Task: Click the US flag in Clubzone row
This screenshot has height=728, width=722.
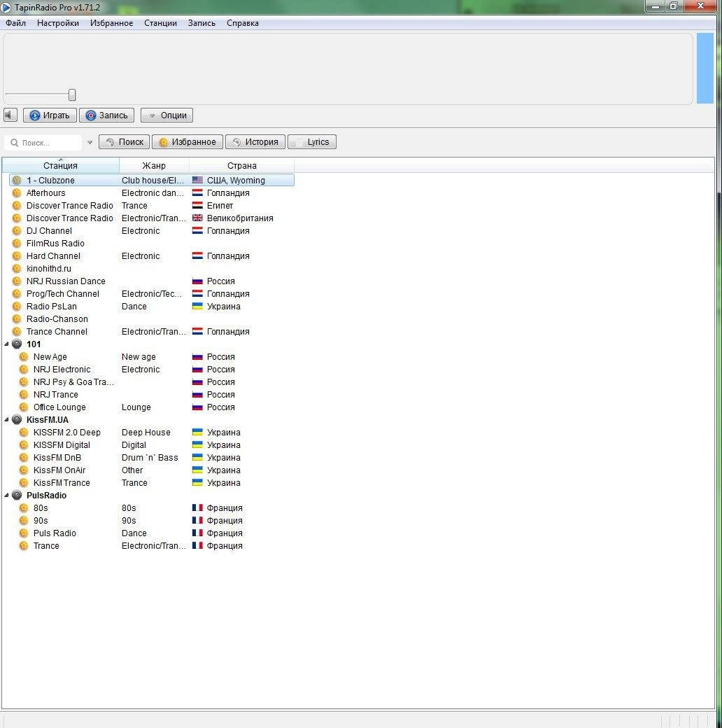Action: 198,180
